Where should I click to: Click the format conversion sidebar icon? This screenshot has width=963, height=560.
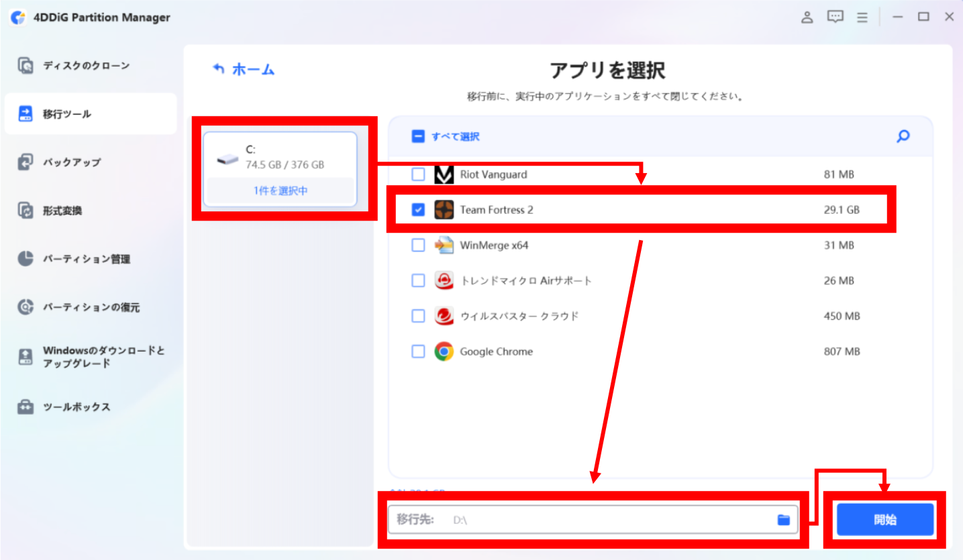pyautogui.click(x=26, y=211)
